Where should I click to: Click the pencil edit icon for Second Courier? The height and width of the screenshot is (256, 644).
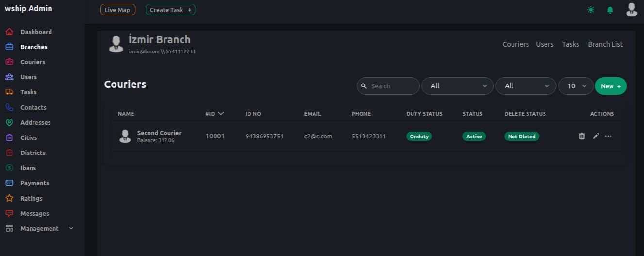(x=596, y=136)
